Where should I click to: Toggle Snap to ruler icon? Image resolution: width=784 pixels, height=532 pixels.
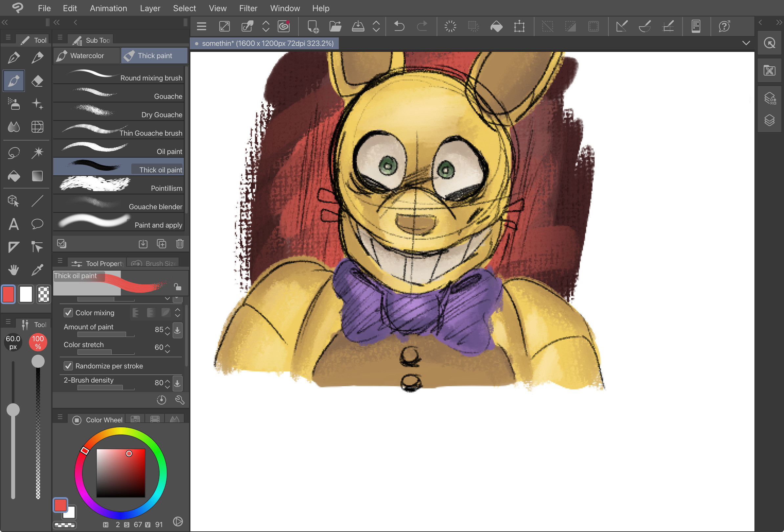[621, 26]
